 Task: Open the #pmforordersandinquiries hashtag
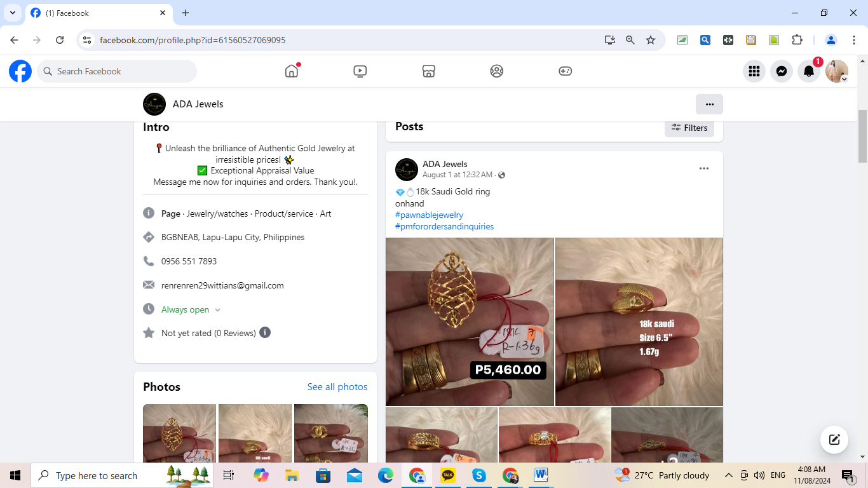[x=444, y=226]
